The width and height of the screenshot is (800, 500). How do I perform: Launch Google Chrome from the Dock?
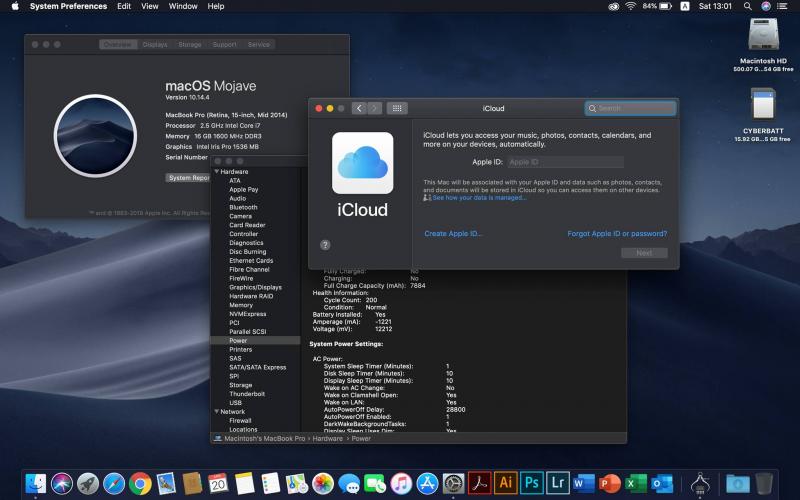click(140, 483)
